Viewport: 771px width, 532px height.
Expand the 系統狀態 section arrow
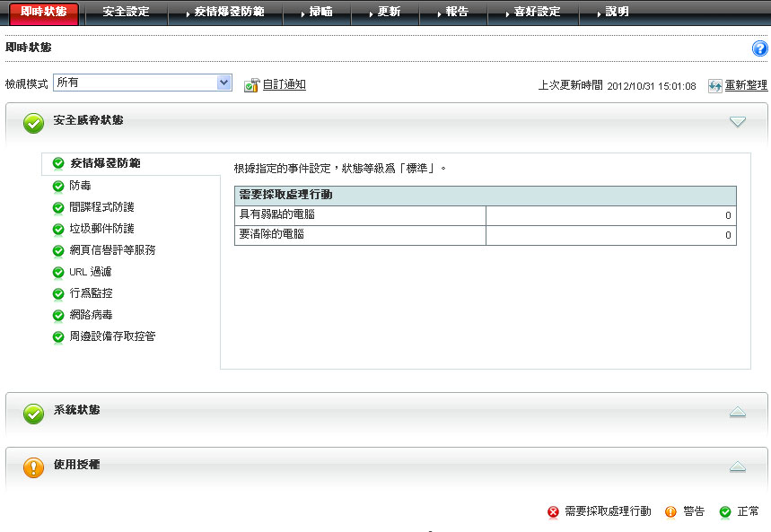738,412
